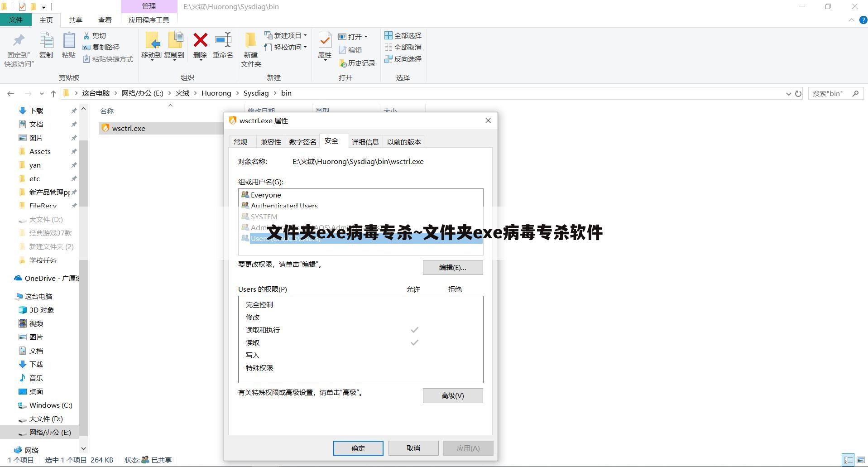Select Authenticated Users in group list
This screenshot has width=868, height=467.
click(x=284, y=206)
